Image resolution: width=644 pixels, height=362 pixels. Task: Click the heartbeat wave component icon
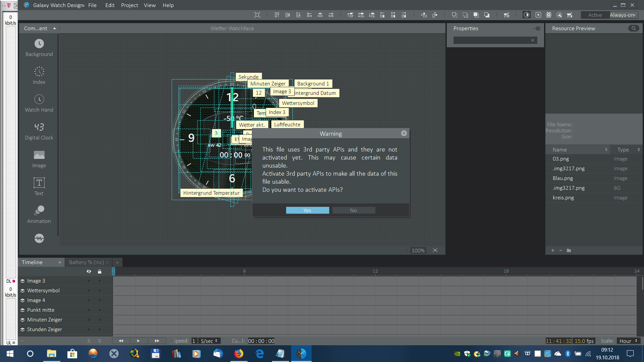point(39,238)
